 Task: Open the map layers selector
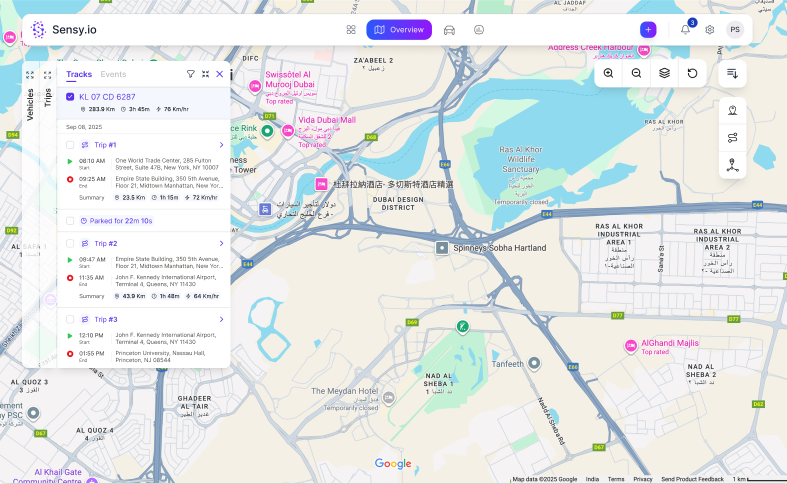[664, 73]
